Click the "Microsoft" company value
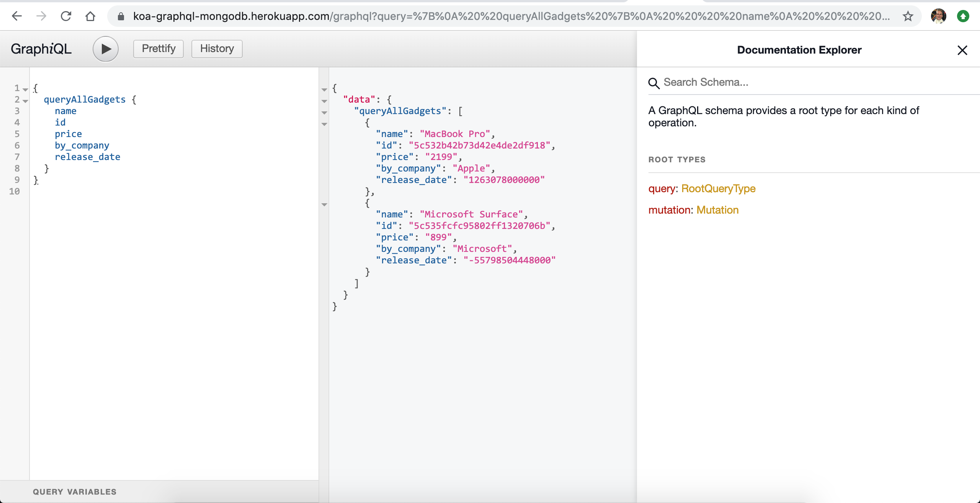Viewport: 980px width, 503px height. click(x=482, y=249)
